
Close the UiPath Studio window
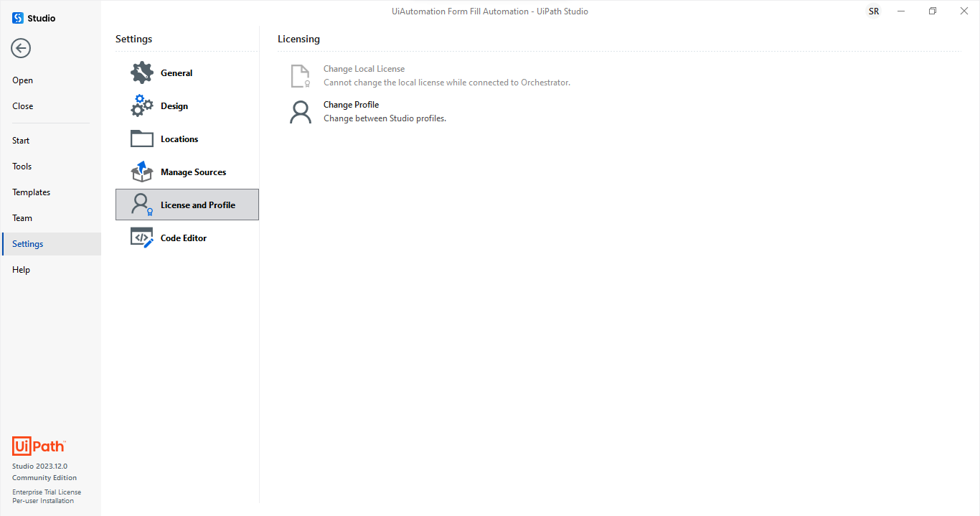coord(964,11)
